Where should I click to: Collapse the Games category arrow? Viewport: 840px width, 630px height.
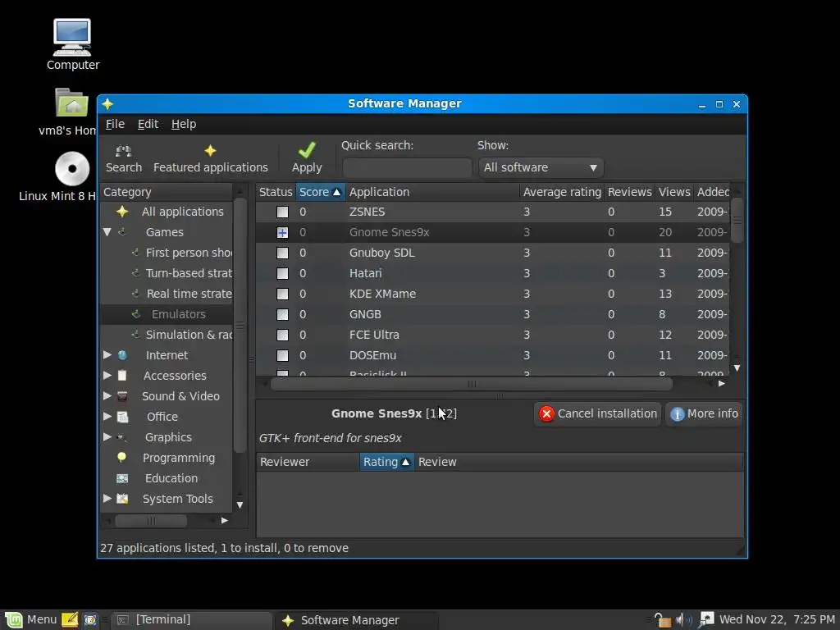107,232
